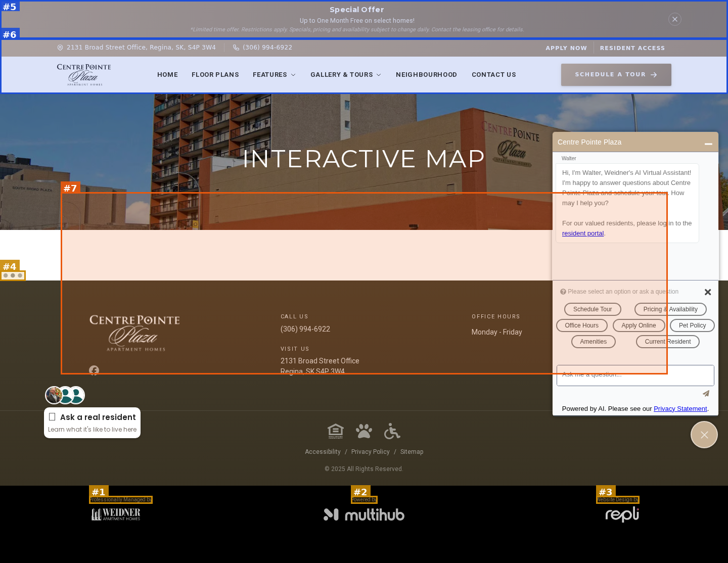Click the Monday - Friday office hours text

pyautogui.click(x=497, y=332)
